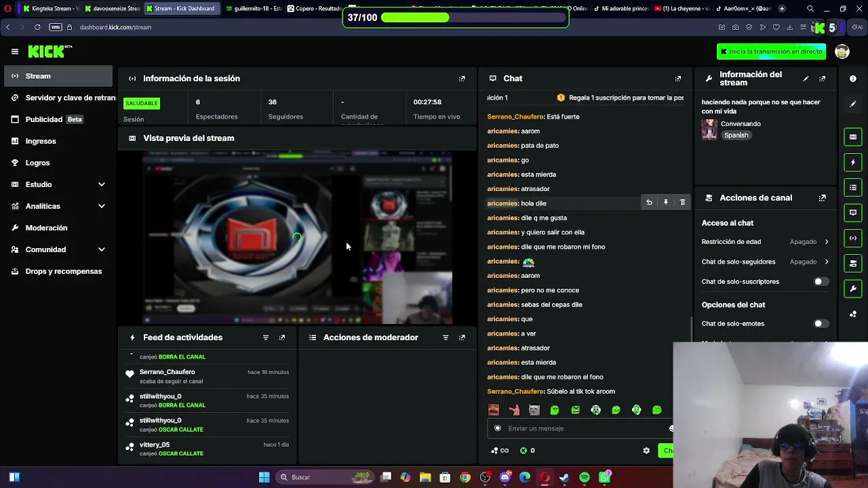
Task: Pop out the Feed de actividades panel
Action: pyautogui.click(x=282, y=338)
